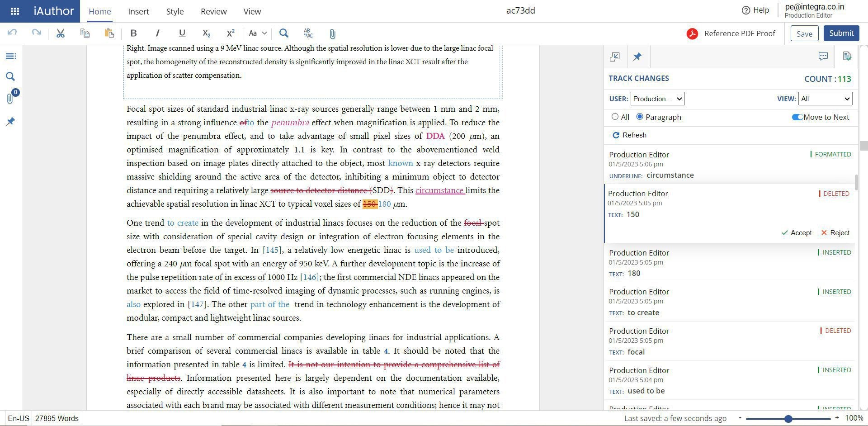Click the Find and Replace AB-AC icon
The image size is (868, 426).
[308, 33]
